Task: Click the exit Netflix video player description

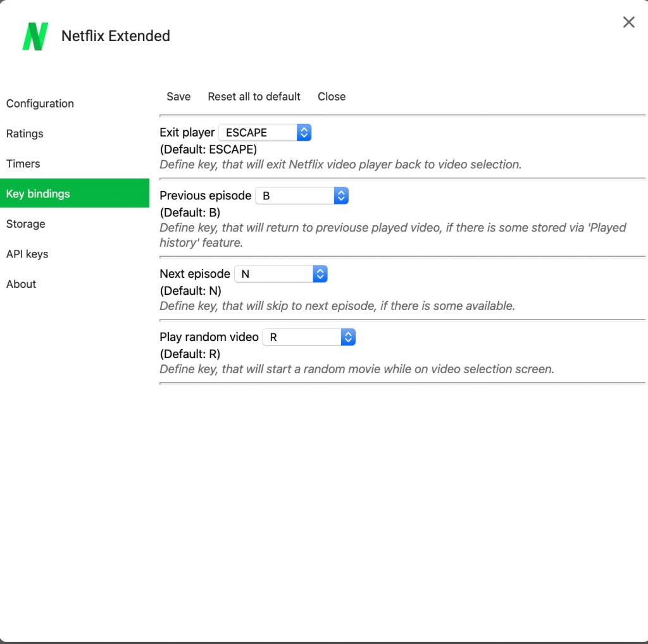Action: pyautogui.click(x=340, y=165)
